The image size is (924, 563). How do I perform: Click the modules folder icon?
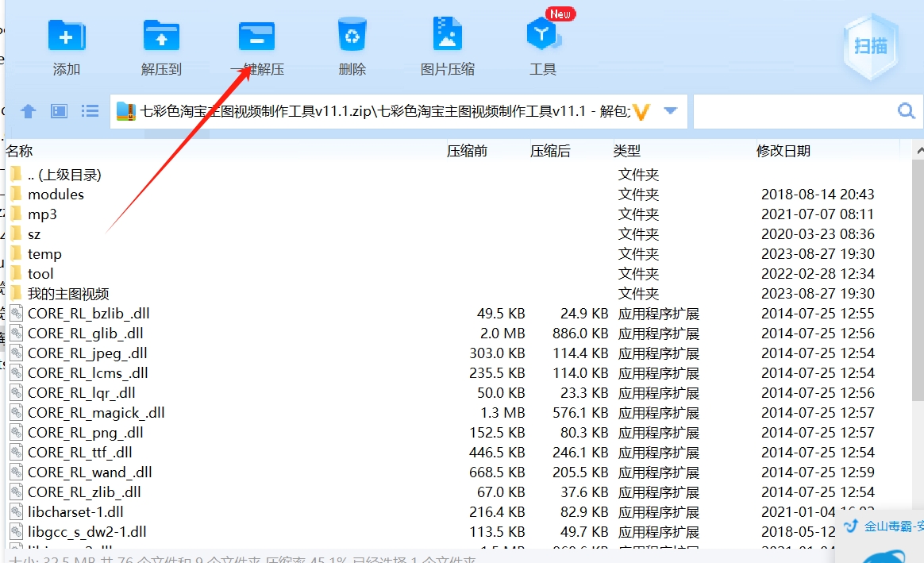tap(16, 194)
